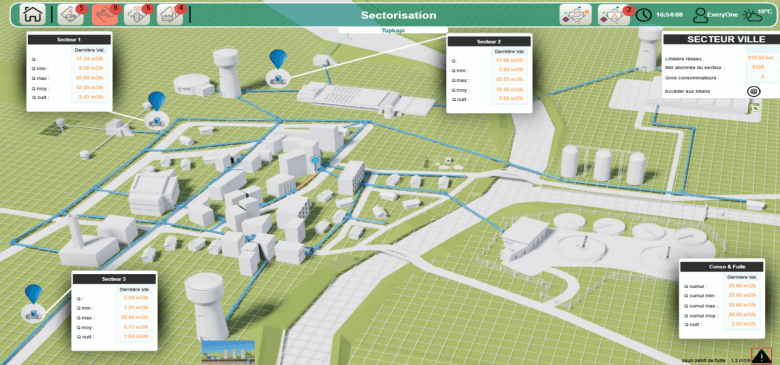
Task: Click the EveryOne user name
Action: (x=723, y=15)
